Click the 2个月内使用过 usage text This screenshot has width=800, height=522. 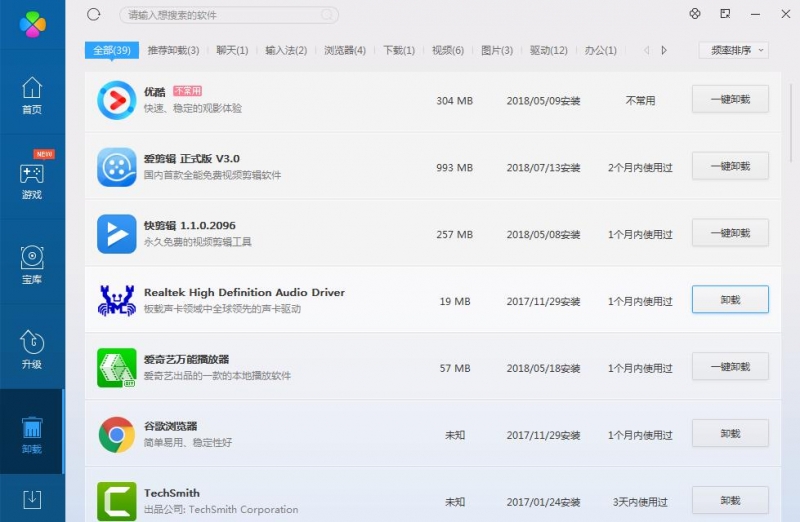point(640,167)
